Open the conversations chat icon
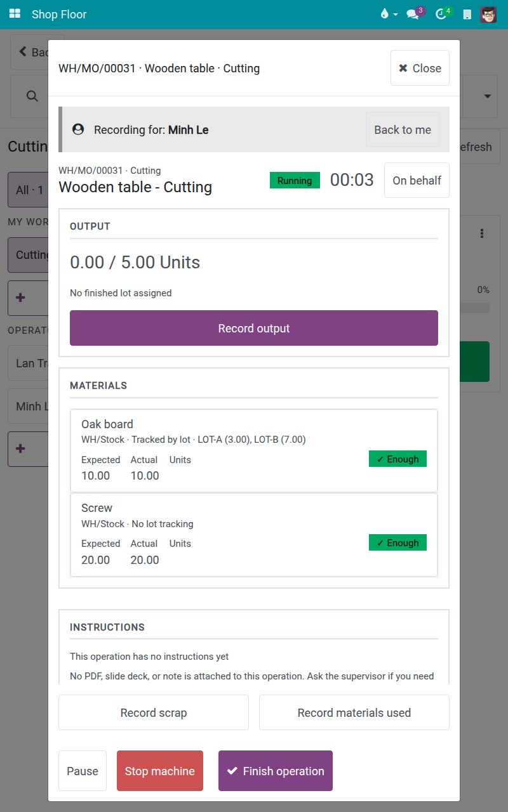508x812 pixels. [x=413, y=14]
